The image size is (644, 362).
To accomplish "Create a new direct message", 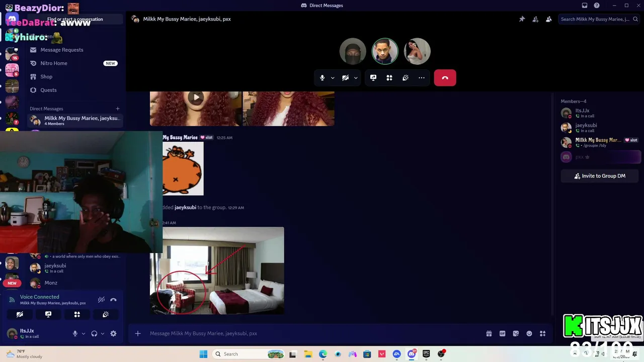I will [118, 109].
